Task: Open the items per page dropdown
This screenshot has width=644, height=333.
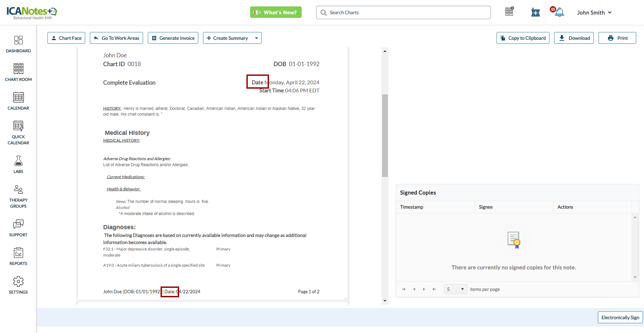Action: [455, 289]
